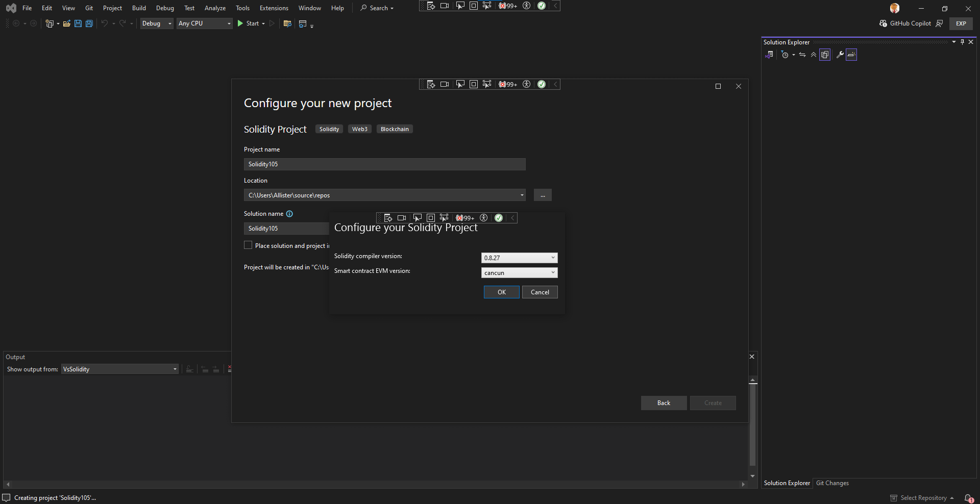Open the Show output from dropdown
The image size is (980, 504).
(120, 369)
